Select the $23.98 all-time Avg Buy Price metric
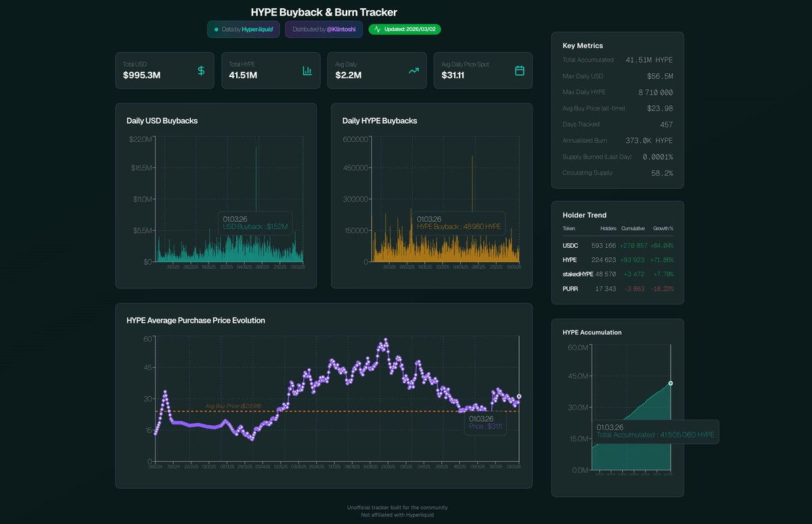Screen dimensions: 812x524 click(x=660, y=108)
